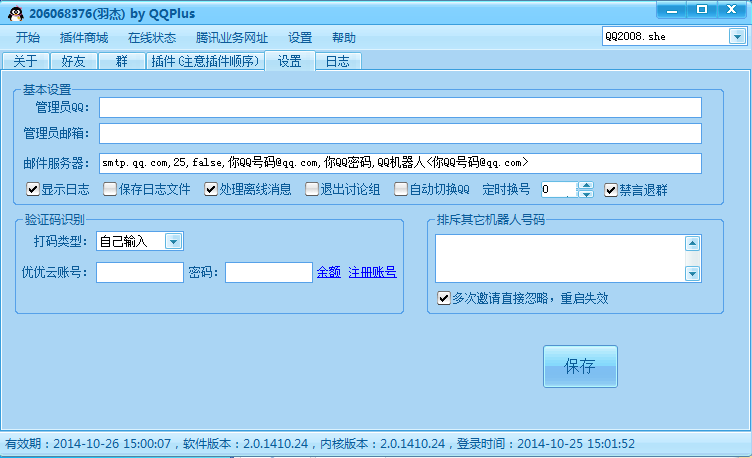Uncheck the 显示日志 checkbox
Screen dimensions: 752x458
33,189
